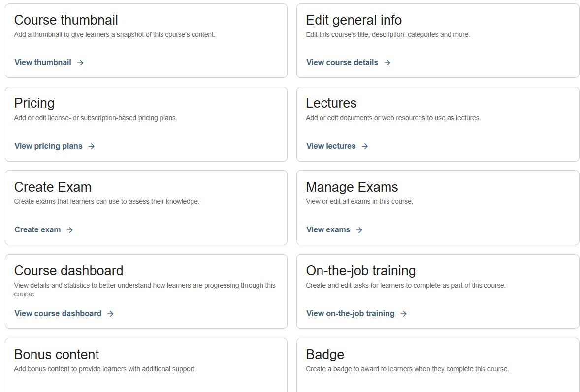The height and width of the screenshot is (392, 580).
Task: Click the Badge card heading
Action: 325,355
